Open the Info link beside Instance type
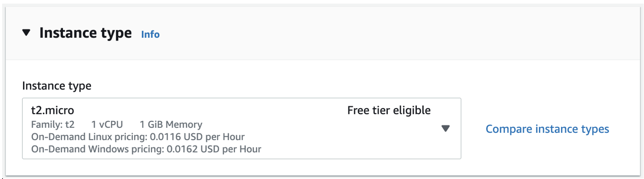 pos(150,34)
